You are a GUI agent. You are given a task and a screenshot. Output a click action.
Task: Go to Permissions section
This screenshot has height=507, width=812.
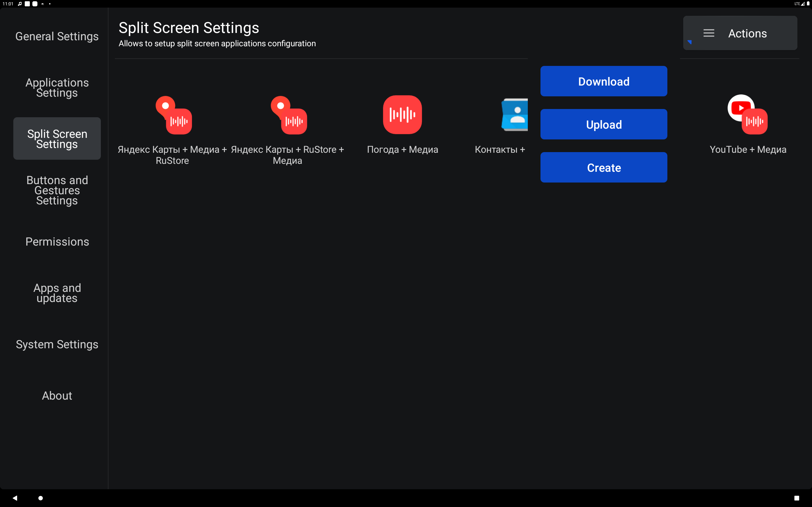57,242
